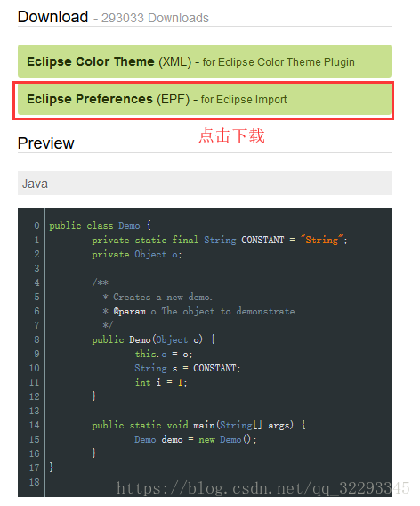Click line number 13 in gutter

pos(34,411)
